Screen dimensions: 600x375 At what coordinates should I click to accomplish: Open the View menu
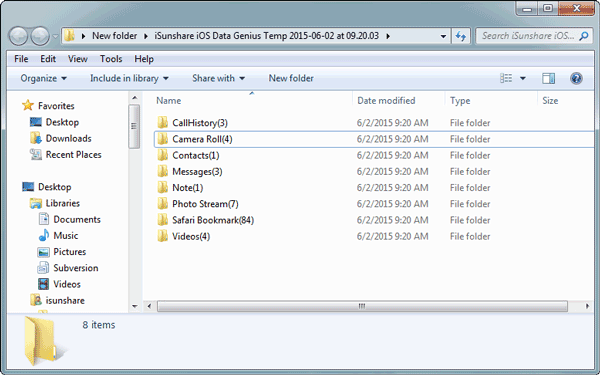(x=78, y=59)
